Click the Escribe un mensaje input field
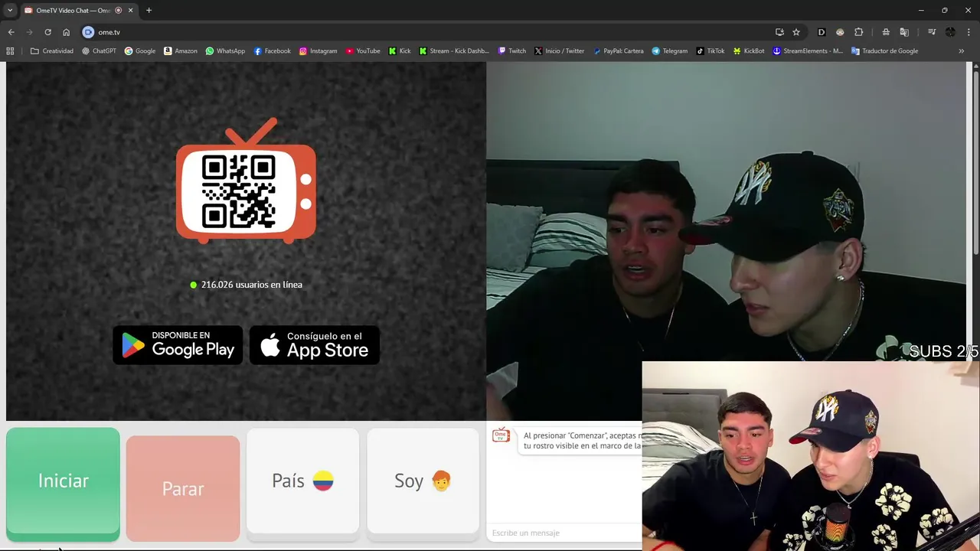The height and width of the screenshot is (551, 980). click(x=565, y=533)
